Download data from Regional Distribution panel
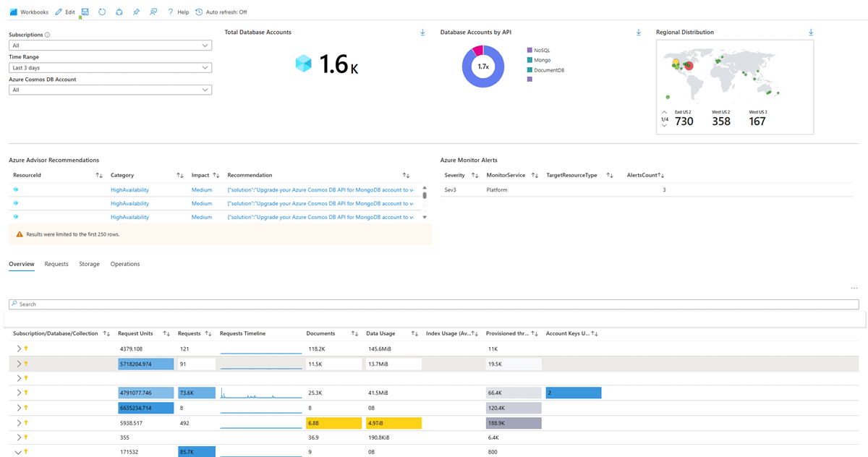Screen dimensions: 868x457 click(x=811, y=32)
